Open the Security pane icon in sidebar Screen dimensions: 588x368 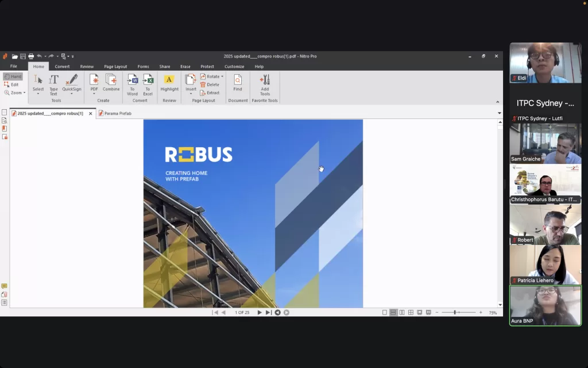click(x=5, y=137)
